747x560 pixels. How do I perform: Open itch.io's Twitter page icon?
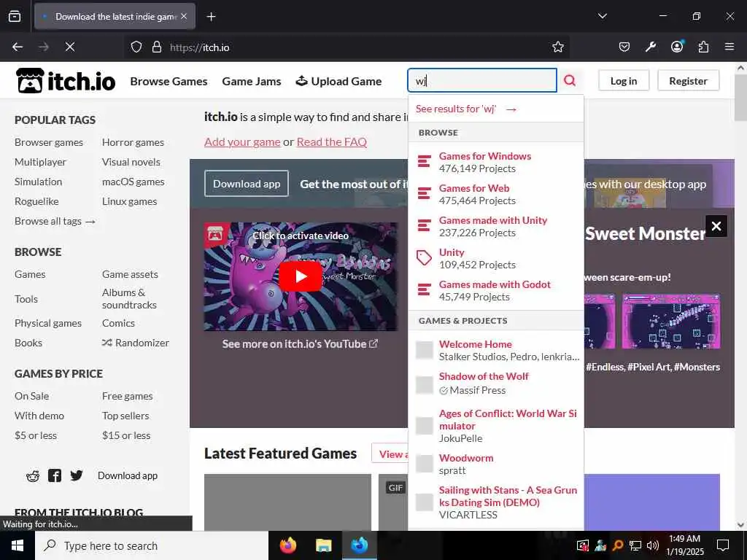tap(77, 475)
